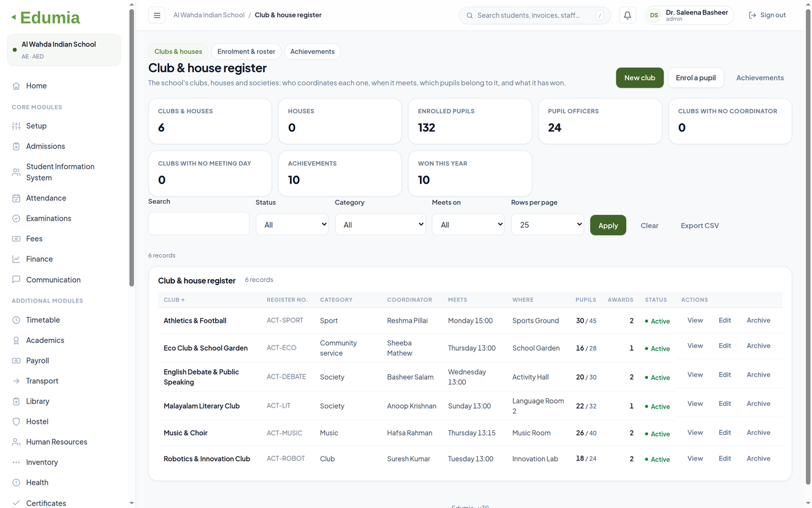The height and width of the screenshot is (508, 812).
Task: Open the Communication chat icon
Action: pos(16,279)
